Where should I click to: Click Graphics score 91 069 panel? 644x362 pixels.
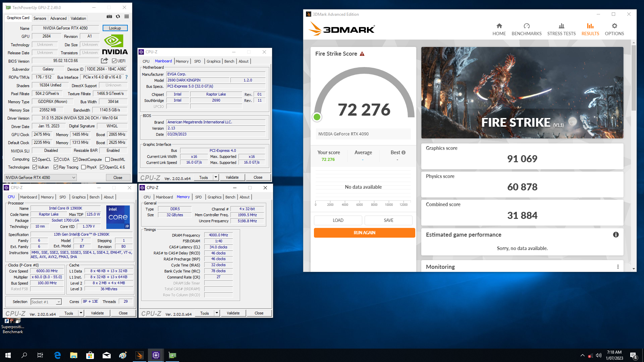(522, 156)
